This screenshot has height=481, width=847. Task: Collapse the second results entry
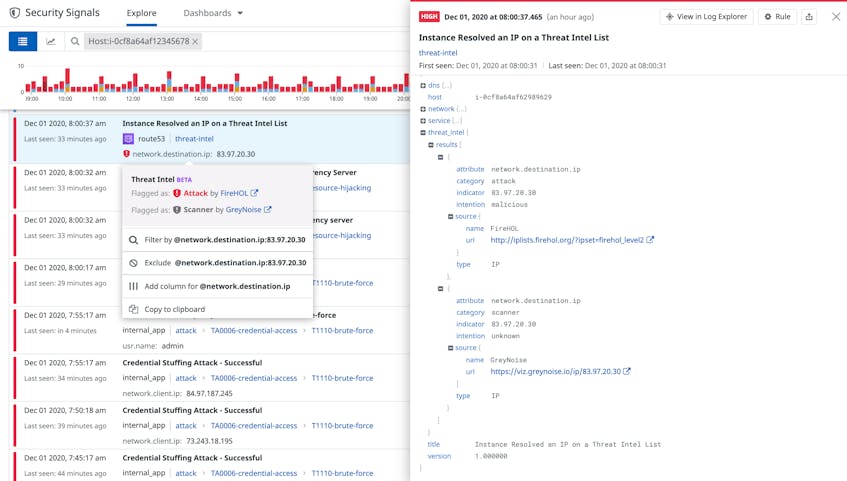[x=440, y=289]
